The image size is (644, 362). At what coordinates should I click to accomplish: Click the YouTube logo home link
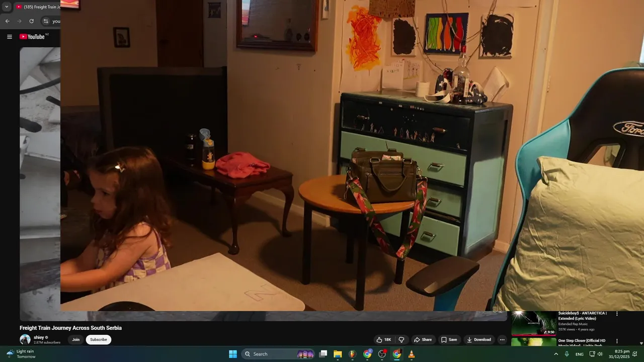(x=32, y=37)
